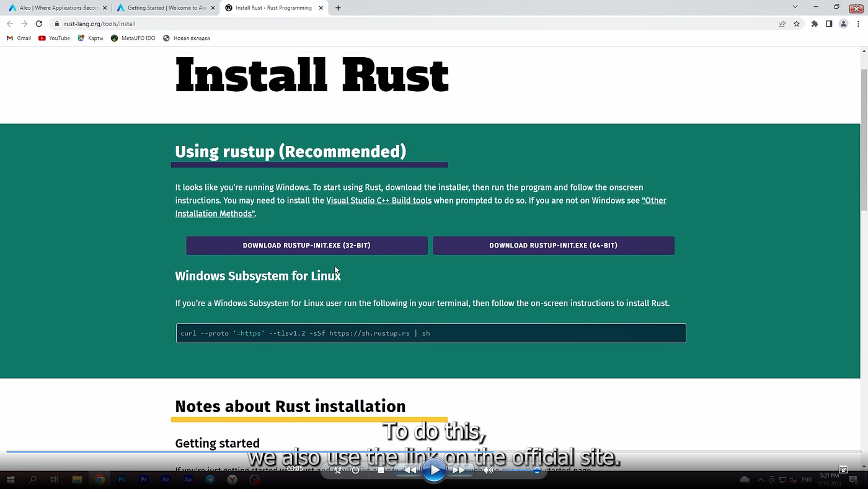View site information lock icon
Viewport: 868px width, 489px height.
pyautogui.click(x=57, y=24)
